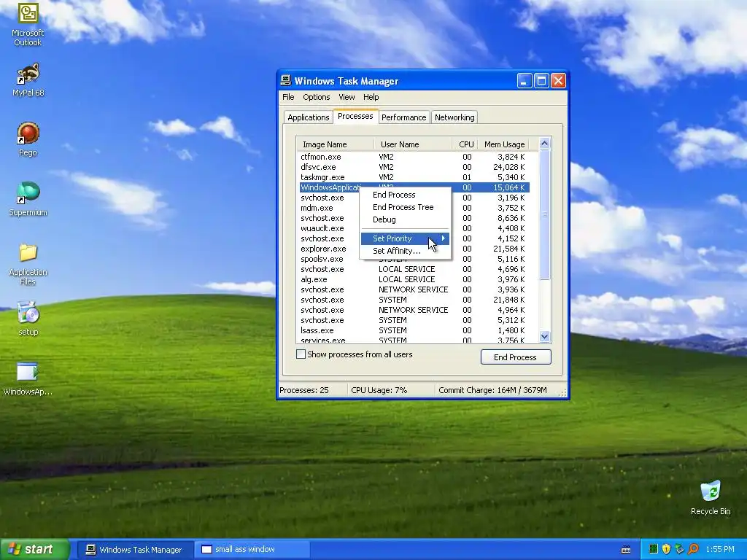Click 'CPU Usage: 7%' in the status bar
Viewport: 747px width, 560px height.
pyautogui.click(x=379, y=390)
